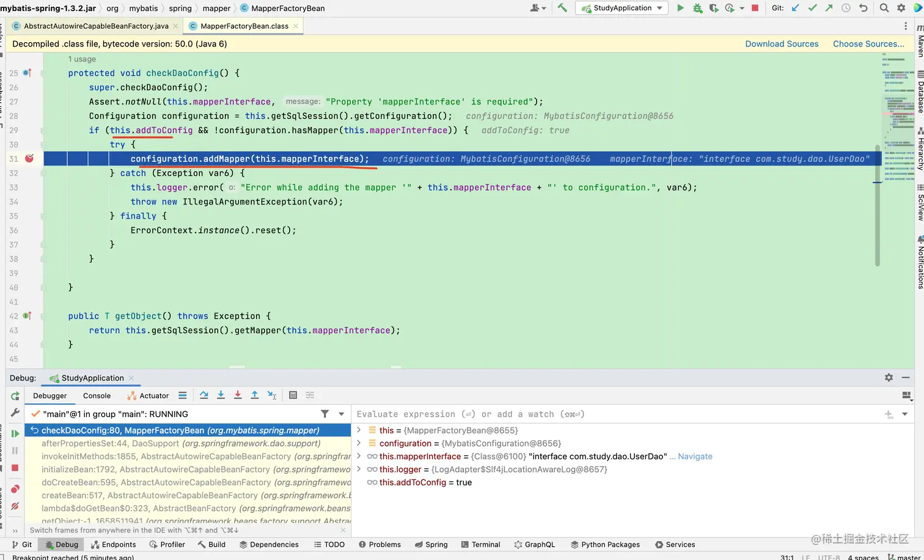The image size is (924, 560).
Task: Open the Endpoints tool window
Action: tap(114, 544)
